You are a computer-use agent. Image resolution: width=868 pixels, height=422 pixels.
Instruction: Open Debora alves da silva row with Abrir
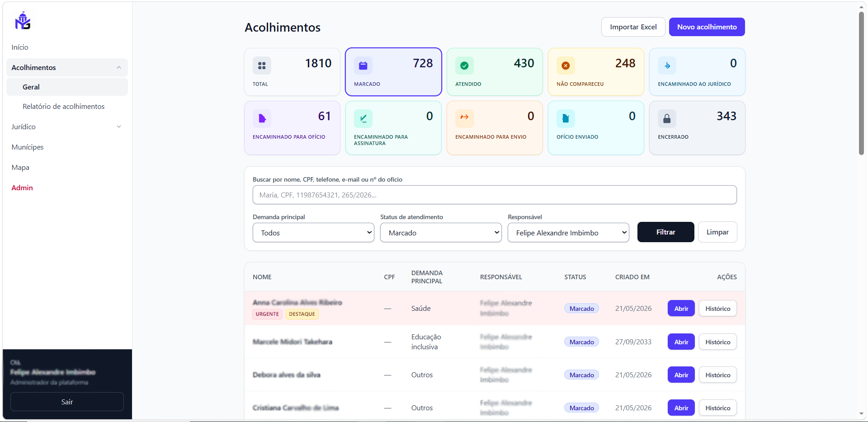click(x=681, y=375)
